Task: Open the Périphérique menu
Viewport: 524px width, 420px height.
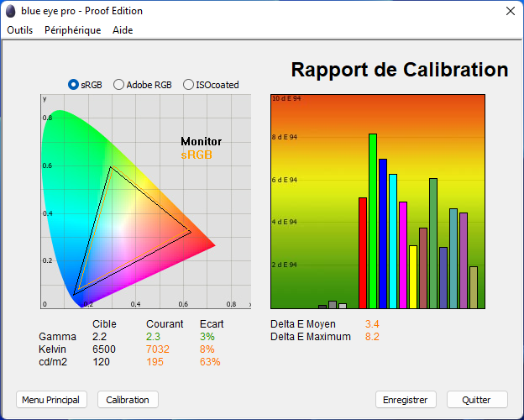Action: click(x=72, y=30)
